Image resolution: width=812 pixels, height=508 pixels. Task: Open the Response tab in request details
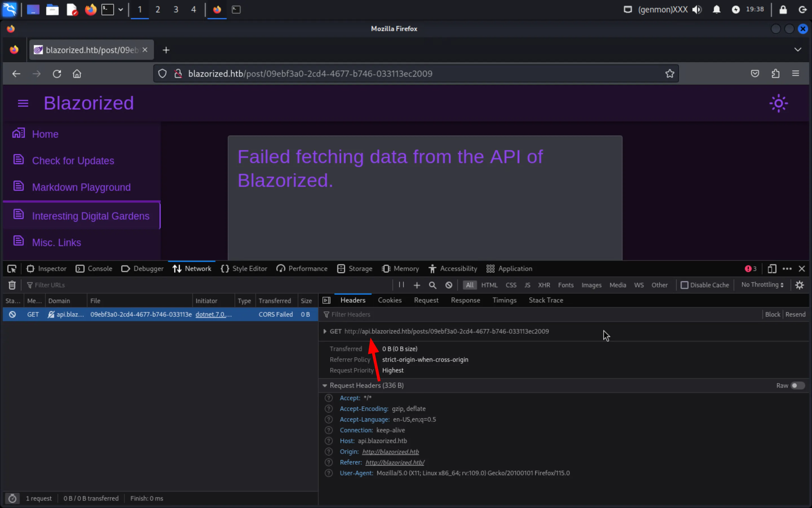pyautogui.click(x=465, y=300)
